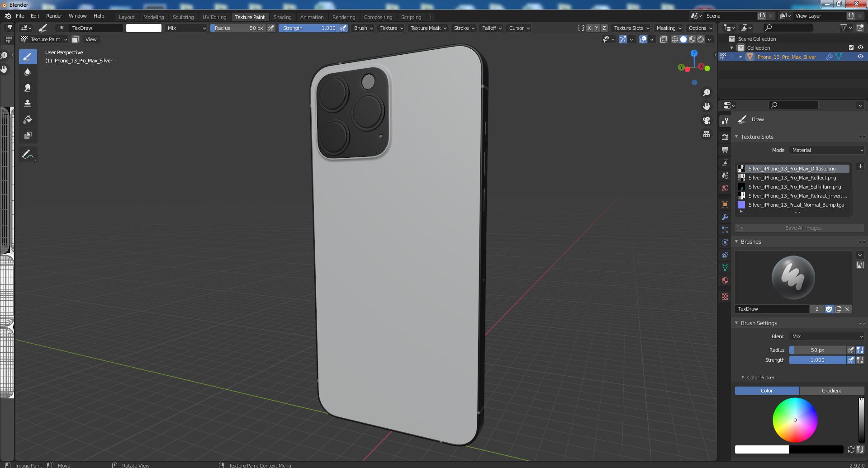Click the viewport pan hand icon
Image resolution: width=868 pixels, height=468 pixels.
(x=706, y=107)
